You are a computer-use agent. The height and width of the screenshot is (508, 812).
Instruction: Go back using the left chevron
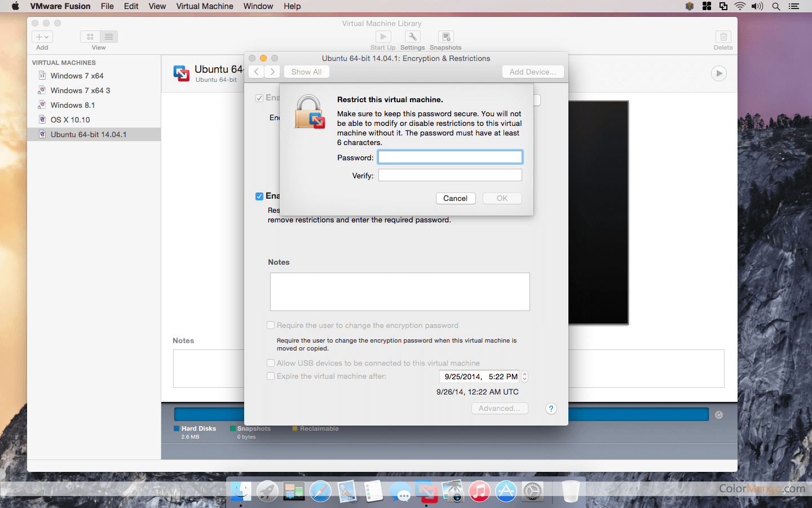tap(256, 72)
